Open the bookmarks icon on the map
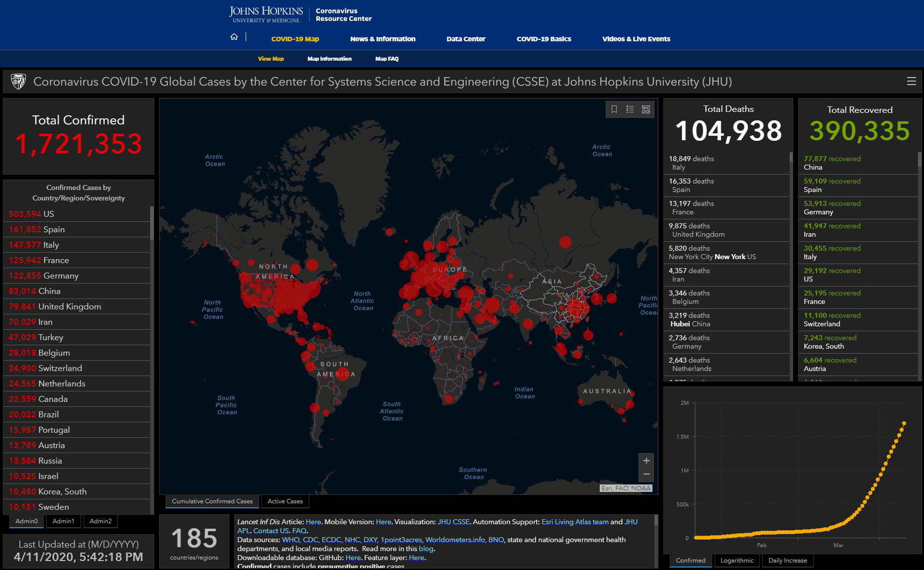 pos(614,109)
